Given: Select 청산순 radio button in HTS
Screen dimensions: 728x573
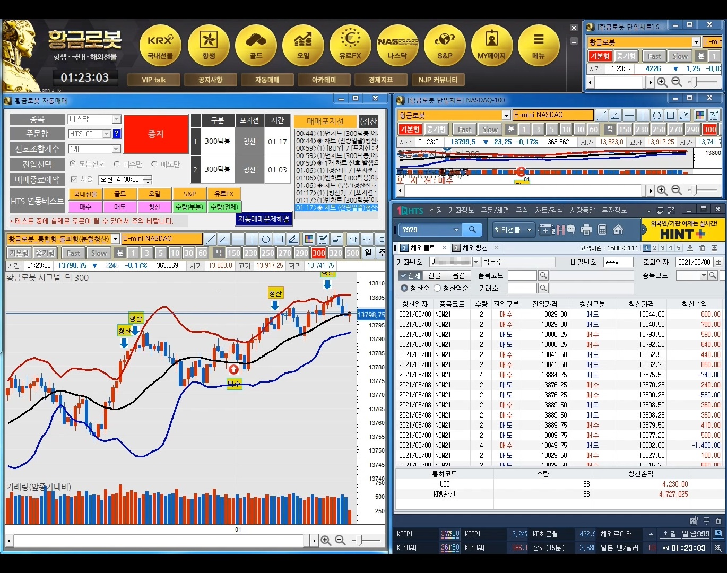Looking at the screenshot, I should (x=404, y=288).
